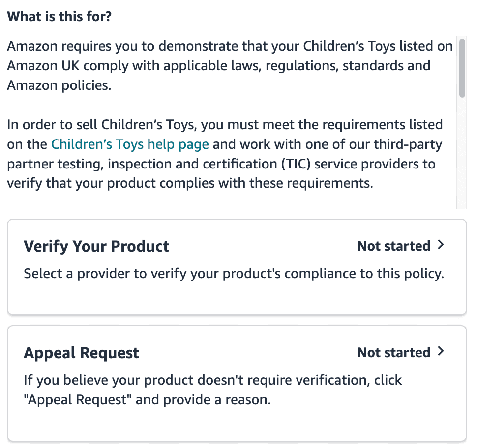Viewport: 477px width, 448px height.
Task: Start the Appeal Request process
Action: [x=237, y=373]
